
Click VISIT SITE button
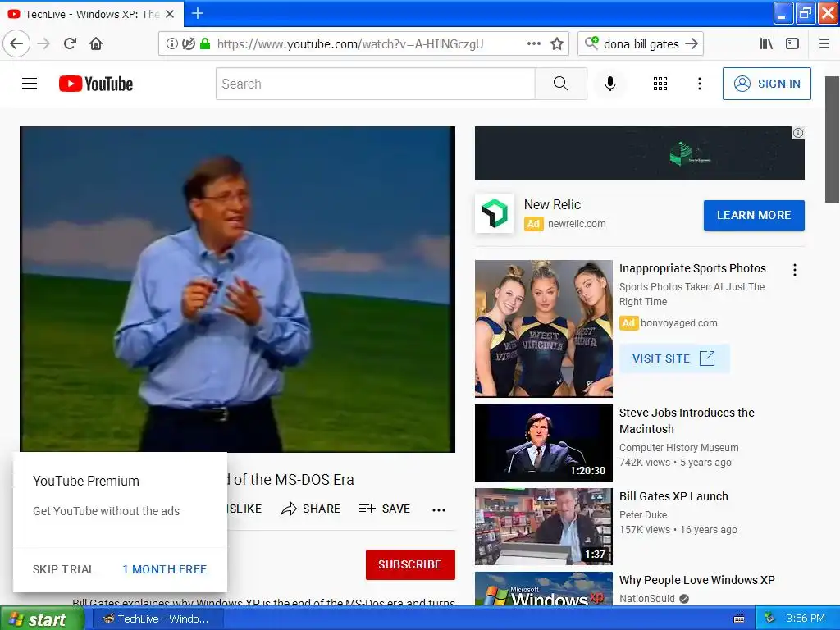[674, 358]
